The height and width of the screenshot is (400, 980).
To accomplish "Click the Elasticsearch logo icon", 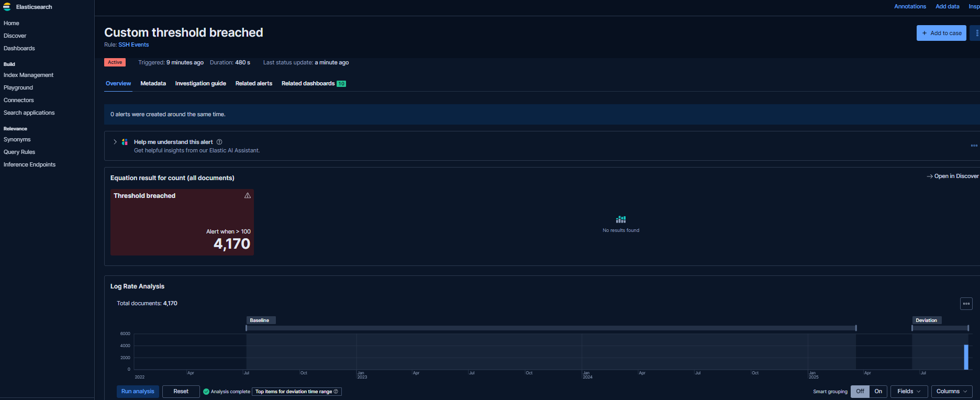I will tap(7, 7).
